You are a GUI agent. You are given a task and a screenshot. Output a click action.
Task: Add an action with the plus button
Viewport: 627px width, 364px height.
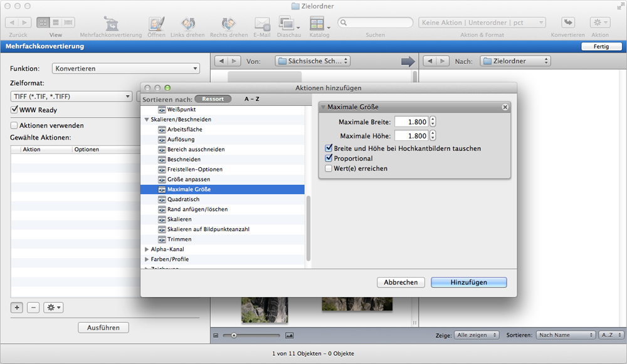point(17,308)
